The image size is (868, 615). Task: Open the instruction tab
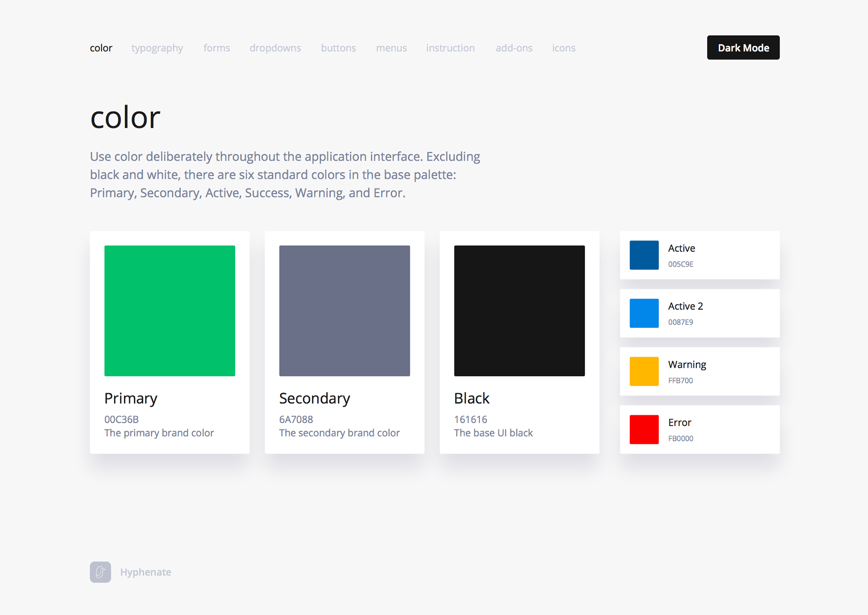coord(450,48)
